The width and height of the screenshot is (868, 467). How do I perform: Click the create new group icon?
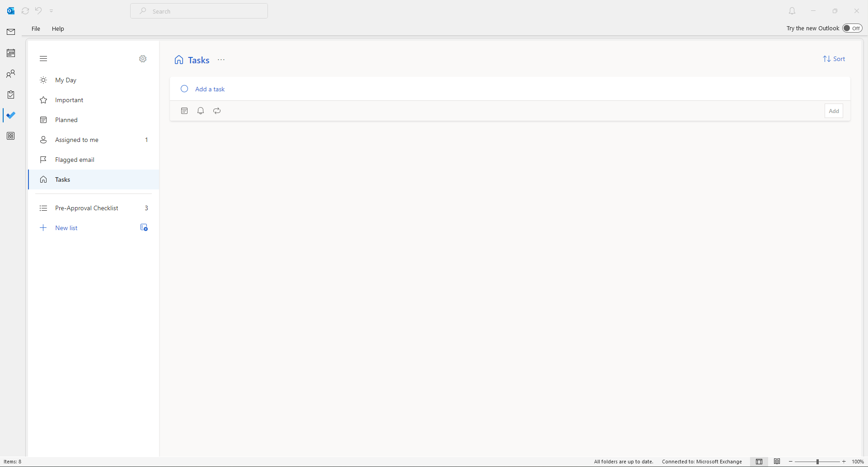click(144, 227)
